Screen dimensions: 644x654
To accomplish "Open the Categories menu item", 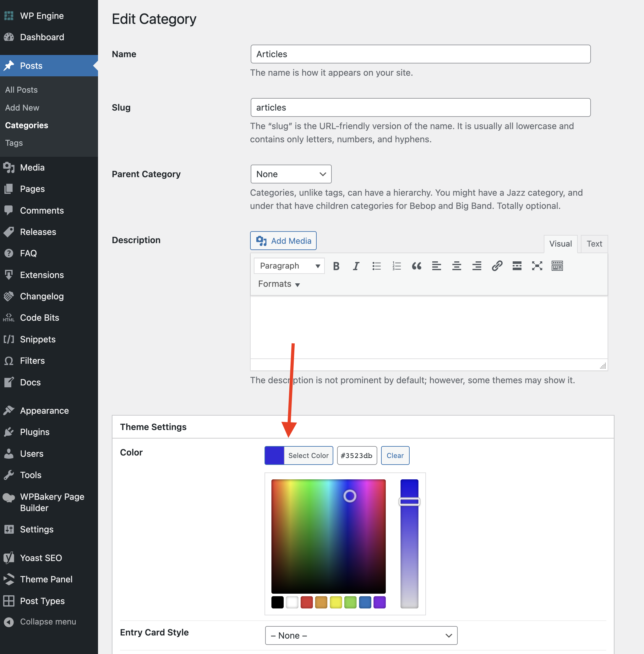I will click(x=26, y=125).
